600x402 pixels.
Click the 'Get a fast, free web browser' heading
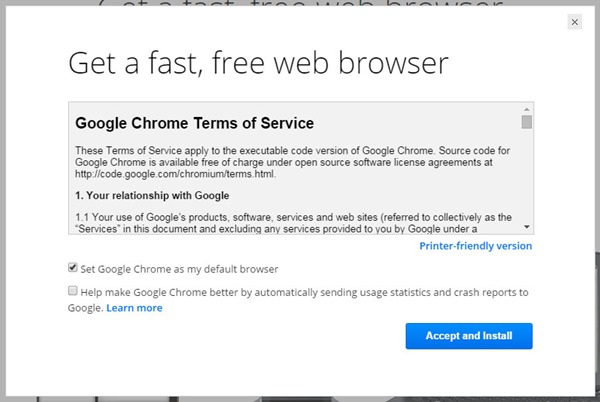click(x=258, y=65)
